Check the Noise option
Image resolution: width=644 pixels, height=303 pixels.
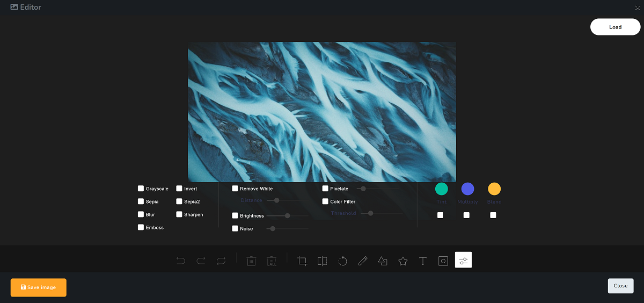coord(235,228)
